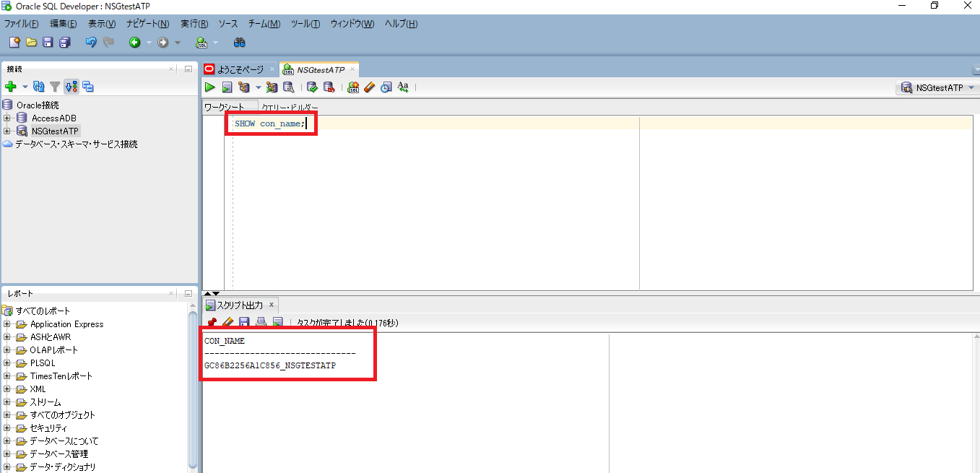Click the GC86B2256A1C856_NSGTESTATP output text

[x=270, y=366]
